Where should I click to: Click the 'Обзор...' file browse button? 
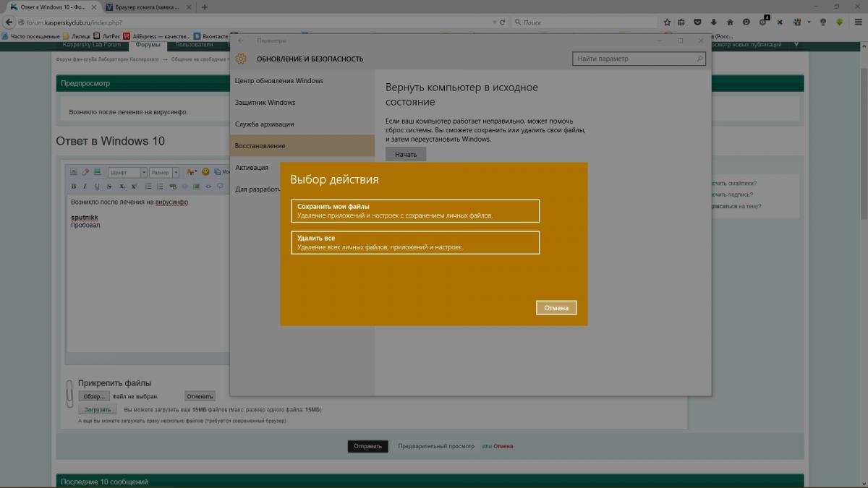point(93,396)
